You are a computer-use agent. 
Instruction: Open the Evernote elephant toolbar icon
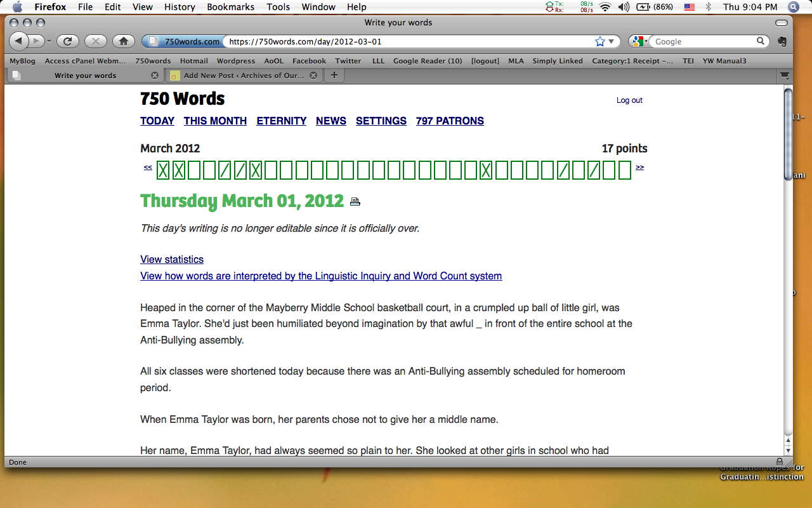tap(782, 41)
